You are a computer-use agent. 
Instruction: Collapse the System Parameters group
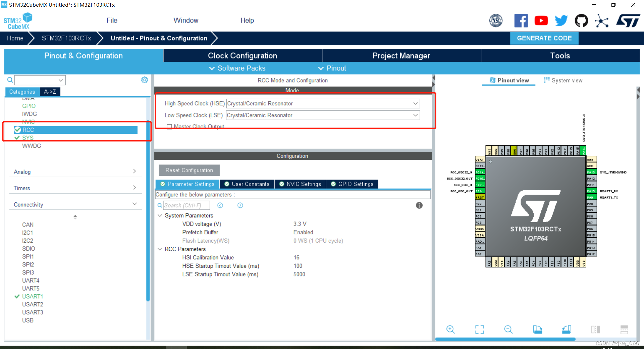tap(160, 215)
